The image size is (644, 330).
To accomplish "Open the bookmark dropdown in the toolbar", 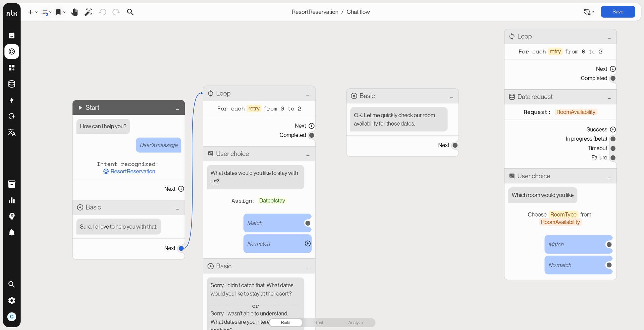I will coord(64,12).
